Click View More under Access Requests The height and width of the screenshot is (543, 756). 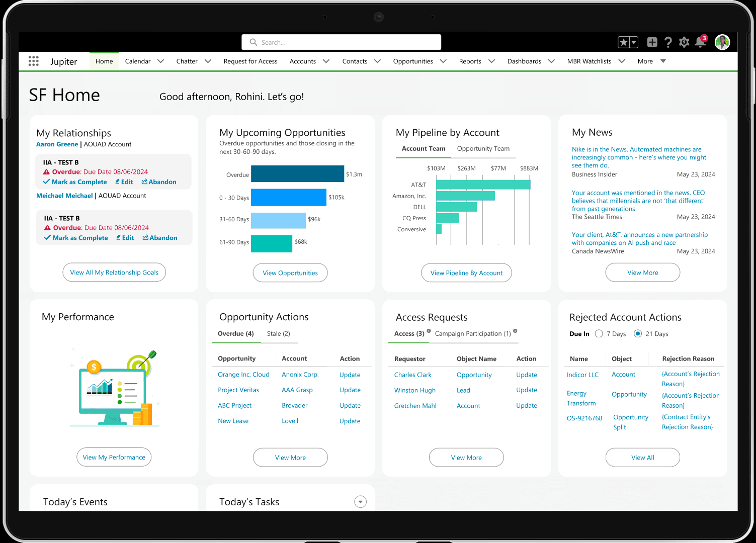coord(466,458)
